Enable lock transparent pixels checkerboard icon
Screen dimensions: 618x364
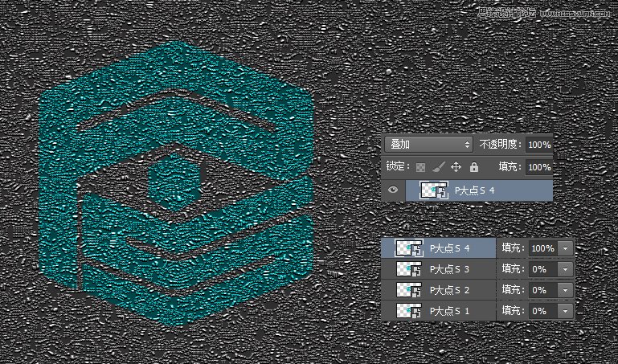pos(421,167)
